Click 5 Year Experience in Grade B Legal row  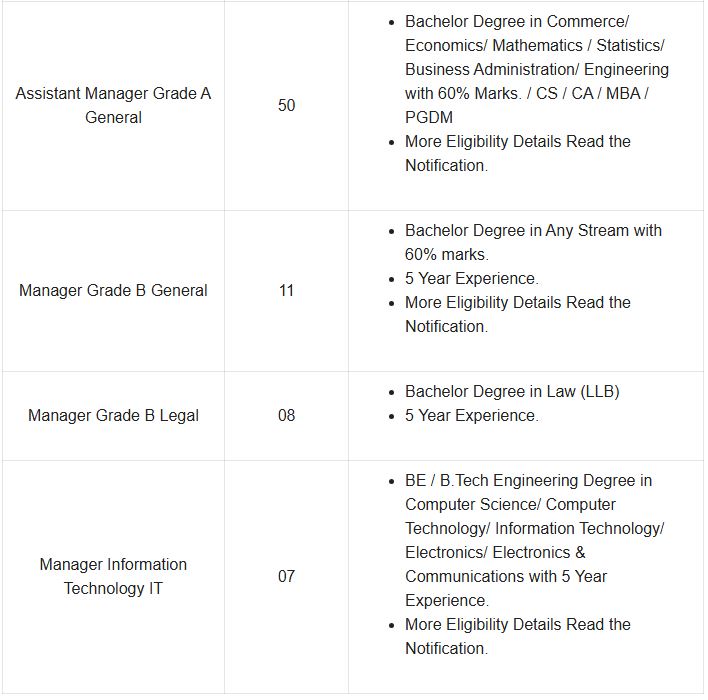pyautogui.click(x=471, y=415)
